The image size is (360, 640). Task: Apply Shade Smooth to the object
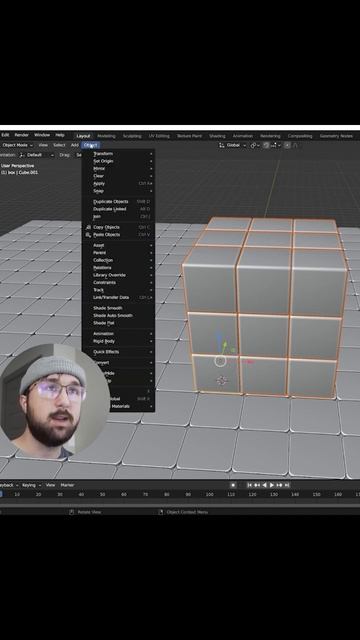[118, 308]
